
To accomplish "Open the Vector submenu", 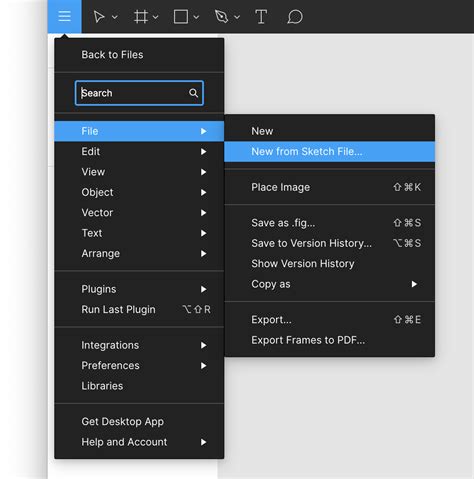I will [139, 213].
